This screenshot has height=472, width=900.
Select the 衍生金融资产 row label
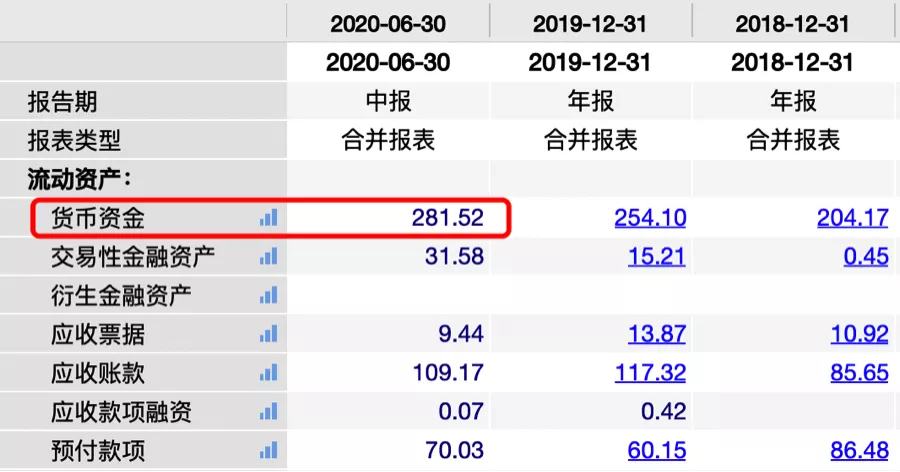coord(121,296)
